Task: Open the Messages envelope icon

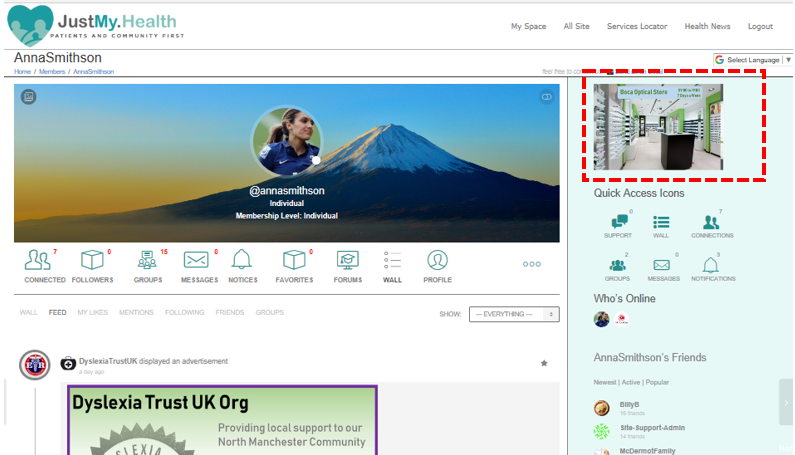Action: (x=198, y=261)
